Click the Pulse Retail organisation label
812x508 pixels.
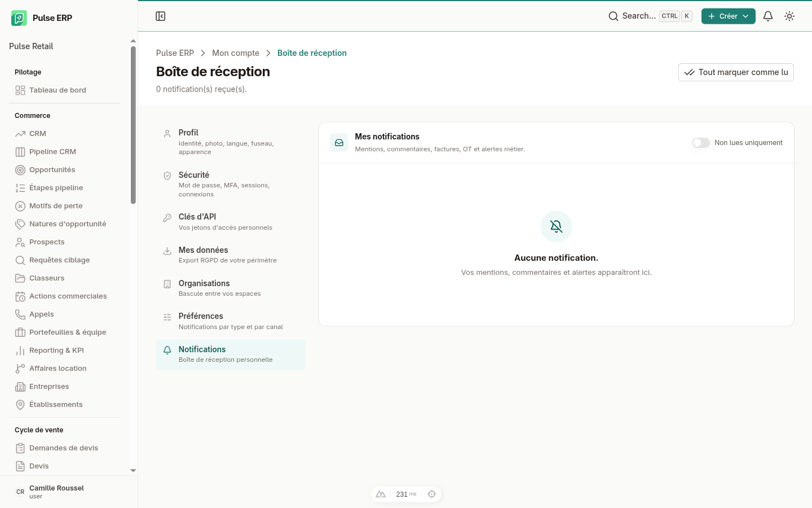[x=31, y=46]
